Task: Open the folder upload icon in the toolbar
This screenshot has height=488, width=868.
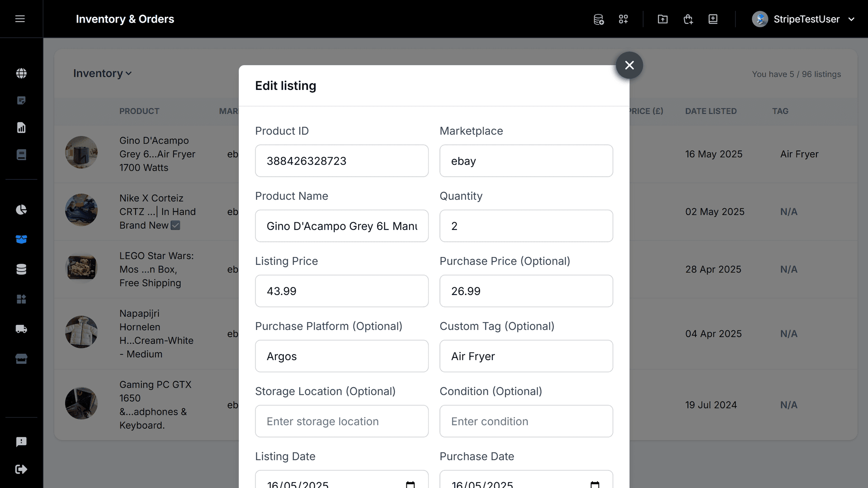Action: click(662, 19)
